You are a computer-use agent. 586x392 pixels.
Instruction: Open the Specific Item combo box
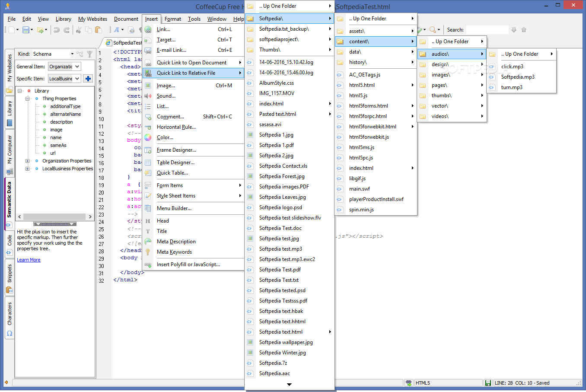tap(64, 79)
